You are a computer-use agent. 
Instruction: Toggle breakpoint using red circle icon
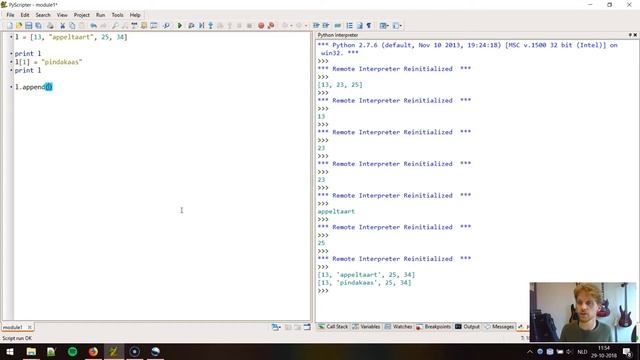pos(261,26)
